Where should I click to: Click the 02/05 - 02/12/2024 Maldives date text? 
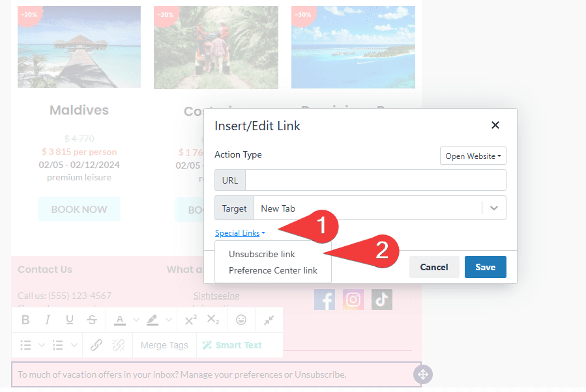[x=80, y=165]
